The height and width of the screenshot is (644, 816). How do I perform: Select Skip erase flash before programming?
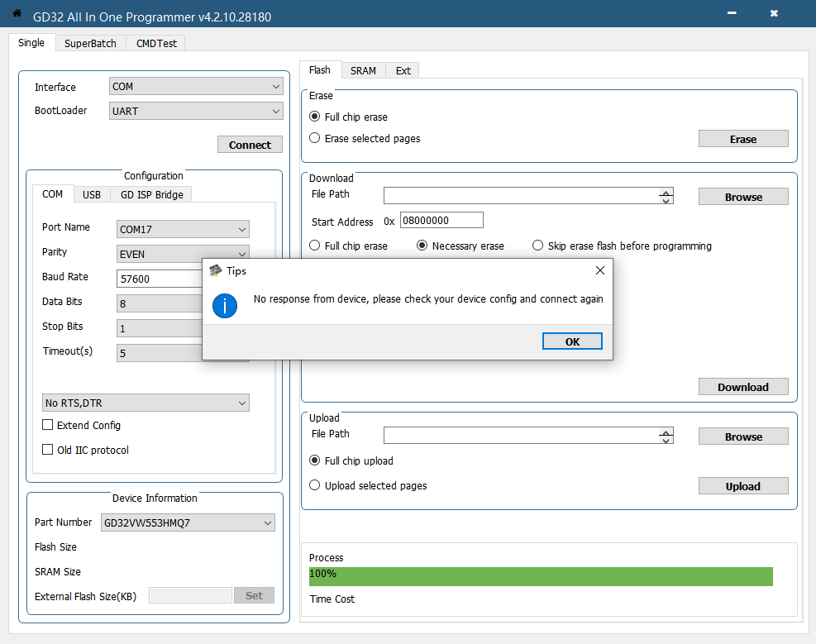point(537,246)
